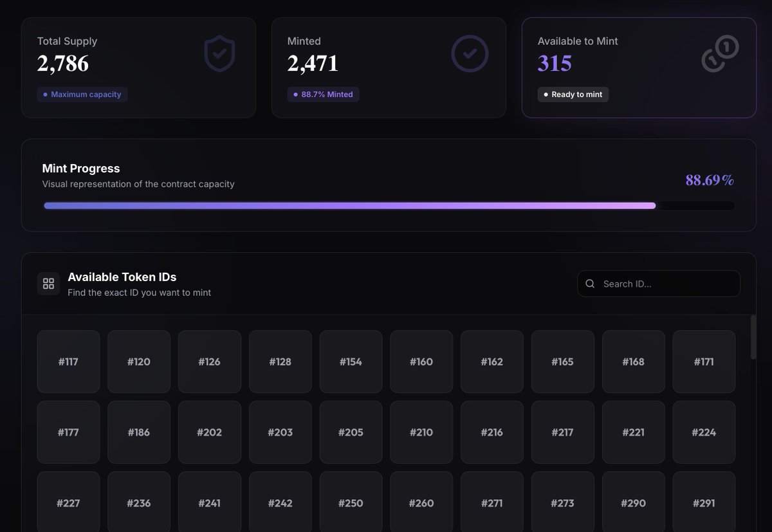Click the Maximum capacity badge
The width and height of the screenshot is (772, 532).
click(82, 95)
